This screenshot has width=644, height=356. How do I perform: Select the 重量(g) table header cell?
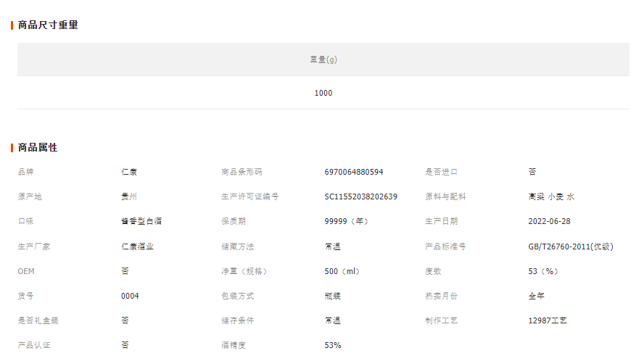(x=323, y=59)
